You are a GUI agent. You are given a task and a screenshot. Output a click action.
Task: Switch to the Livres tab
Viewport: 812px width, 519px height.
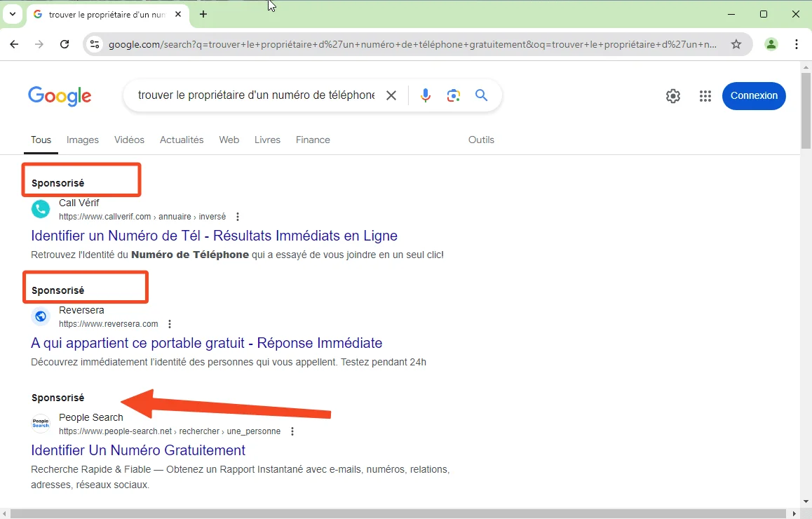pos(267,140)
